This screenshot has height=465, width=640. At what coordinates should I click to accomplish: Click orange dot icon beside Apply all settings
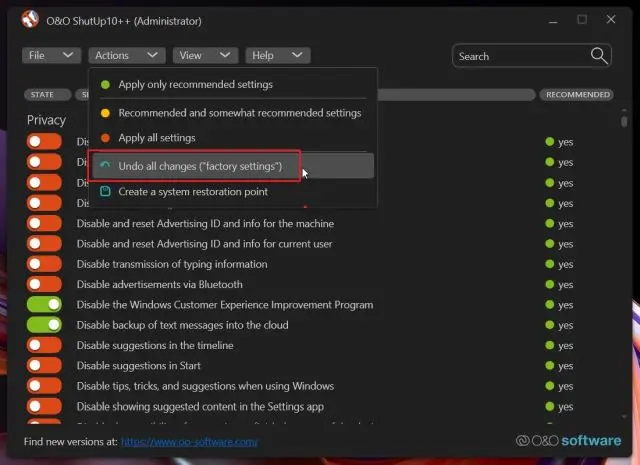click(105, 138)
